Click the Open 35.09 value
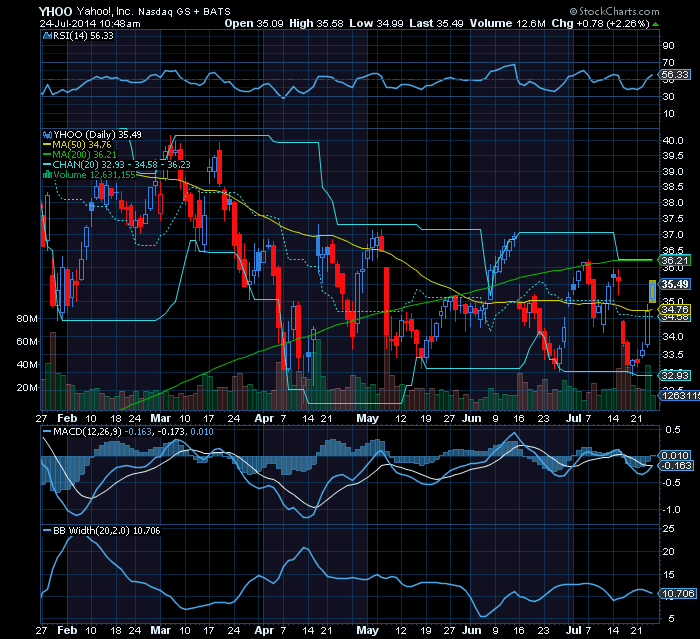Image resolution: width=700 pixels, height=639 pixels. [254, 23]
